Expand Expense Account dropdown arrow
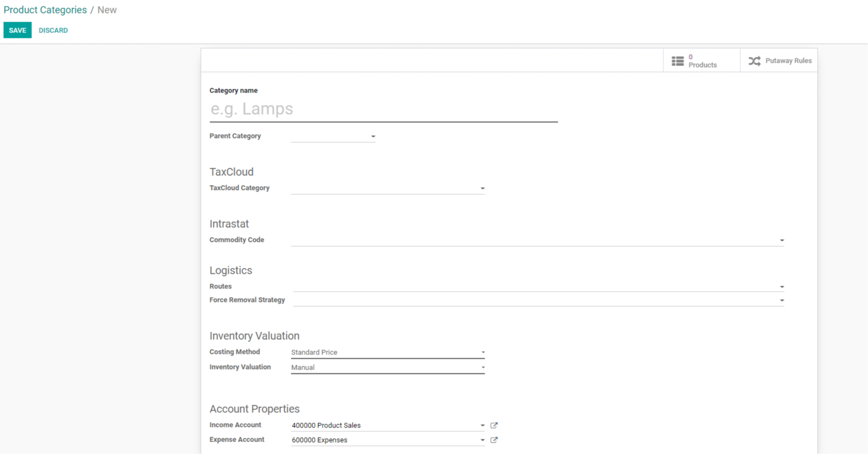 (482, 440)
